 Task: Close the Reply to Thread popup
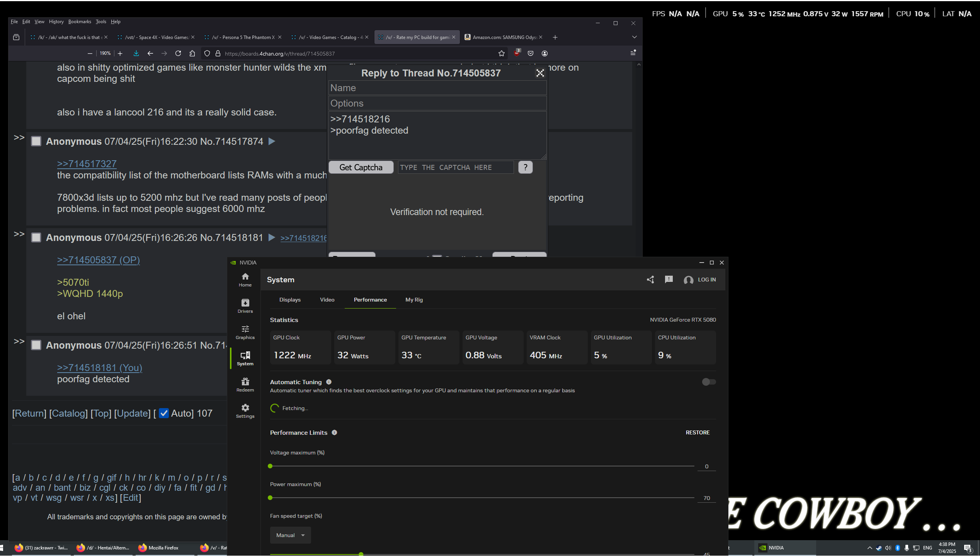coord(540,73)
